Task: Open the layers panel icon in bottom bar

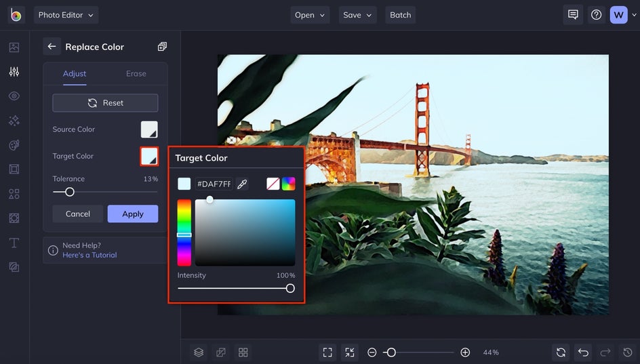Action: pyautogui.click(x=199, y=352)
